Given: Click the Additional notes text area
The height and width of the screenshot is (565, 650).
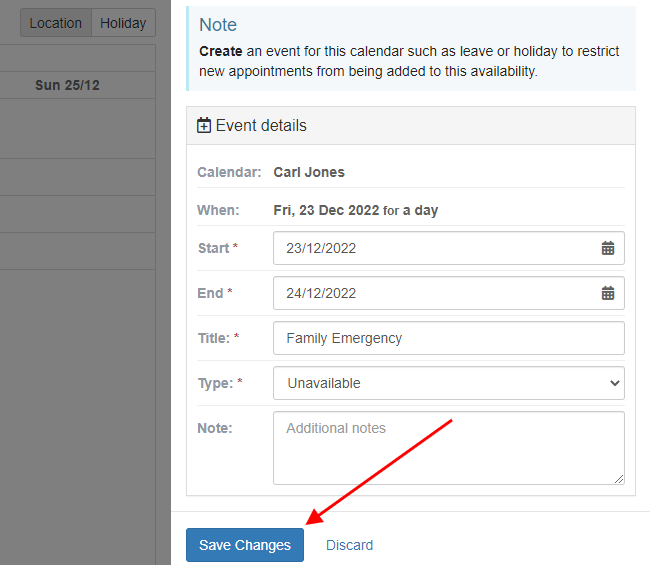Looking at the screenshot, I should tap(449, 448).
